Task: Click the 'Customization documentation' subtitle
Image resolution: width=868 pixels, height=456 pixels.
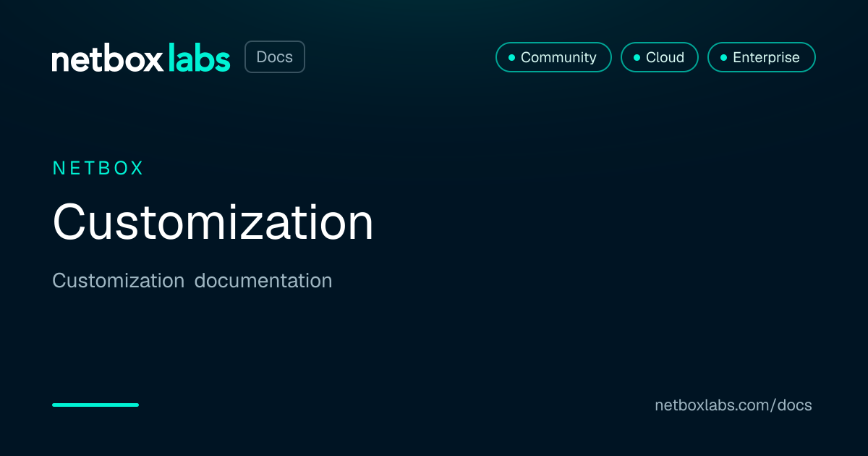Action: [192, 281]
